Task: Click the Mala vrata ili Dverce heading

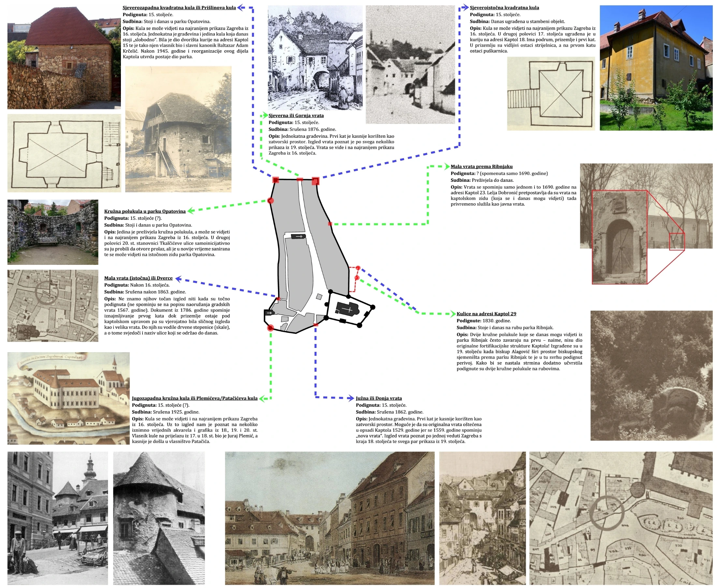Action: point(138,278)
